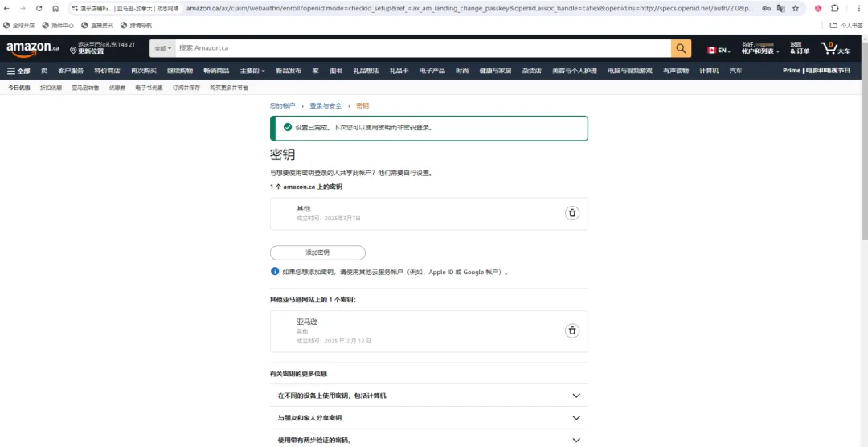Open the 主要的 nav dropdown
The width and height of the screenshot is (868, 447).
coord(252,71)
